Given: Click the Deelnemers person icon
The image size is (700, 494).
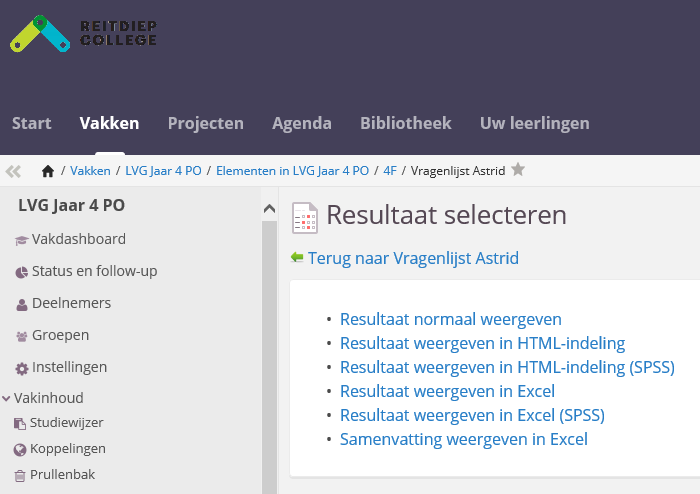Looking at the screenshot, I should click(x=22, y=304).
